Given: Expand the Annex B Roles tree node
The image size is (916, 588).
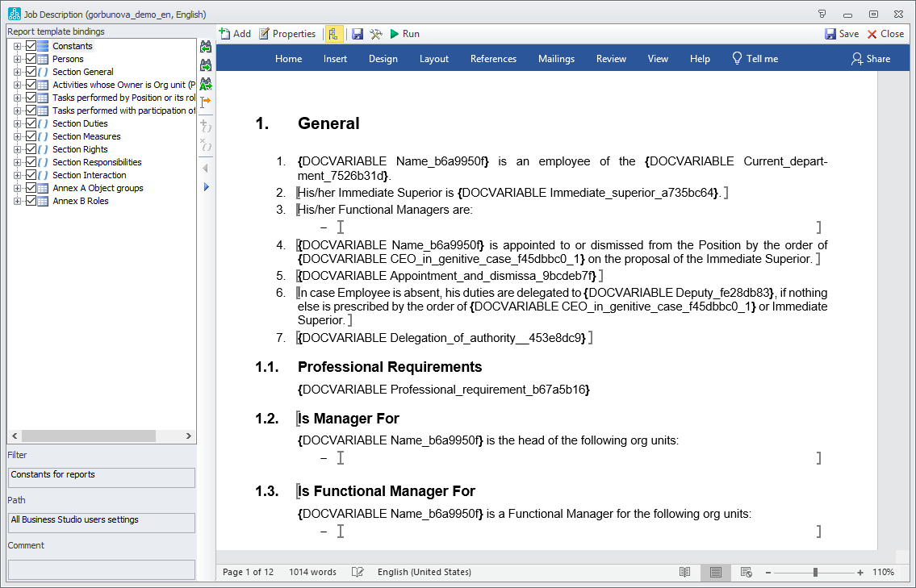Looking at the screenshot, I should click(x=17, y=201).
